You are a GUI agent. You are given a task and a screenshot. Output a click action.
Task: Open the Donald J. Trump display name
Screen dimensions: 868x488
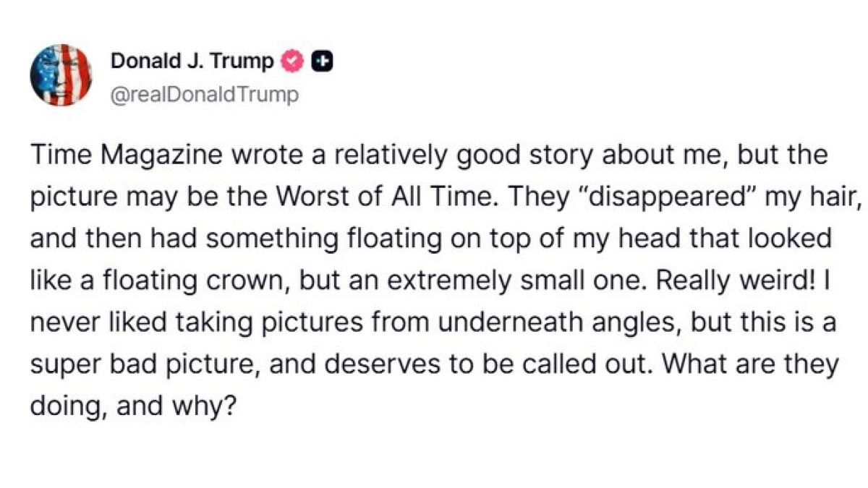(192, 62)
